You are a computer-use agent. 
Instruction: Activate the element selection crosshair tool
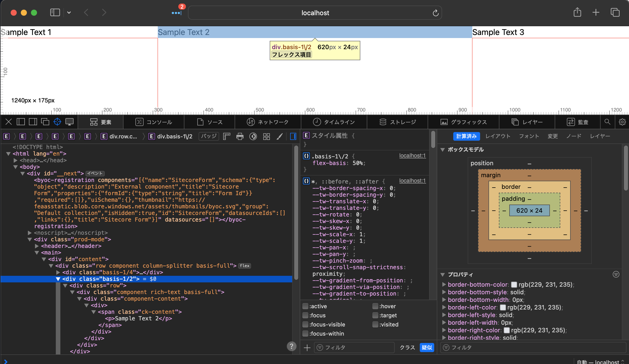pos(57,122)
